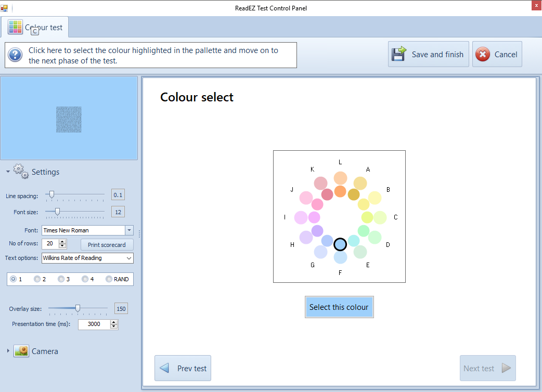Click the Save and finish floppy disk icon

pyautogui.click(x=399, y=54)
